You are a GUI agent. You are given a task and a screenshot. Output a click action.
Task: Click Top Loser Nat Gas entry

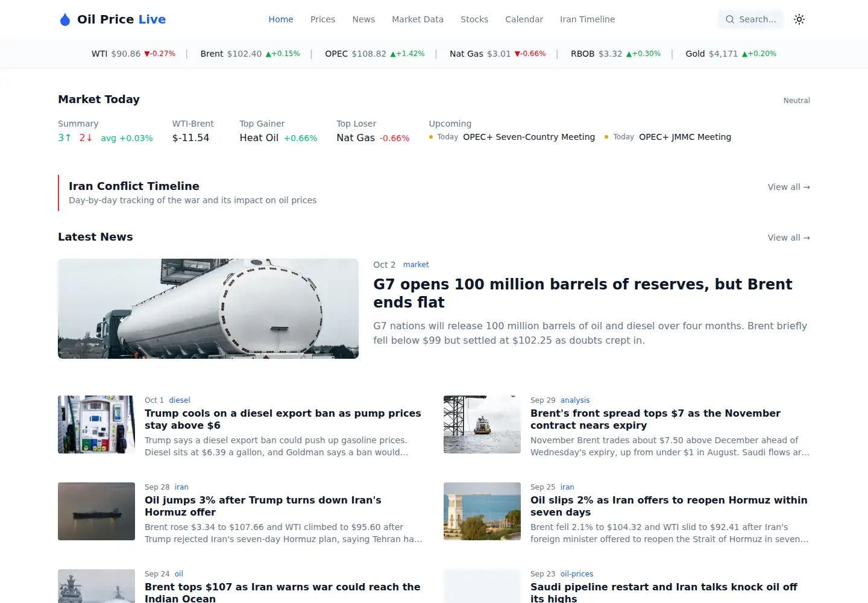click(373, 137)
